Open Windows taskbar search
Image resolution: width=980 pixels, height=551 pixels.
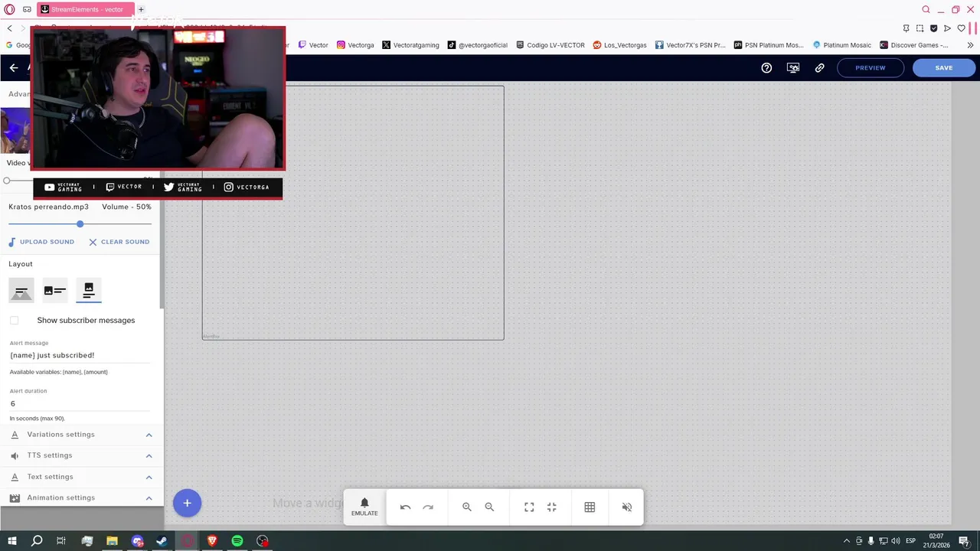pyautogui.click(x=37, y=541)
